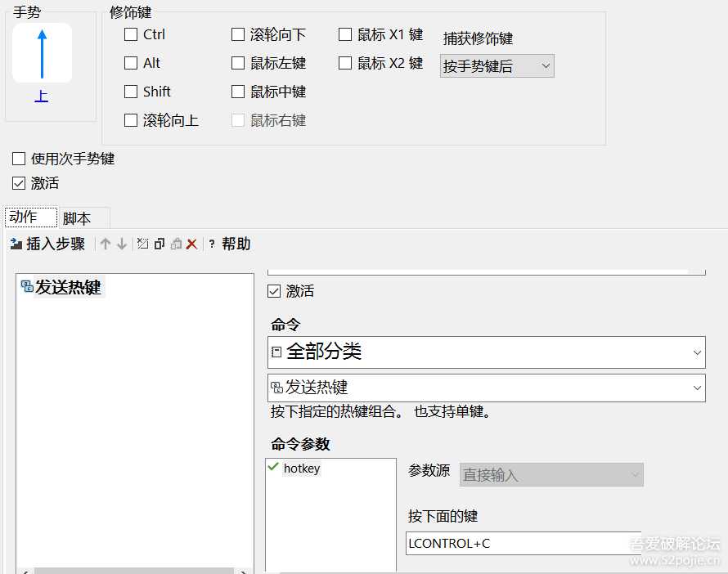The width and height of the screenshot is (728, 574).
Task: Click the 插入步骤 insert step icon
Action: (17, 244)
